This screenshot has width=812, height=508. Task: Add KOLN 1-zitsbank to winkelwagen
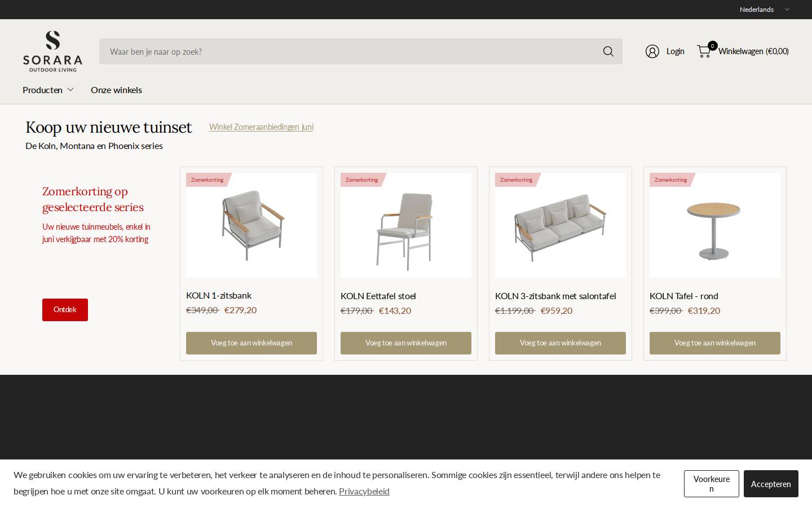coord(251,343)
